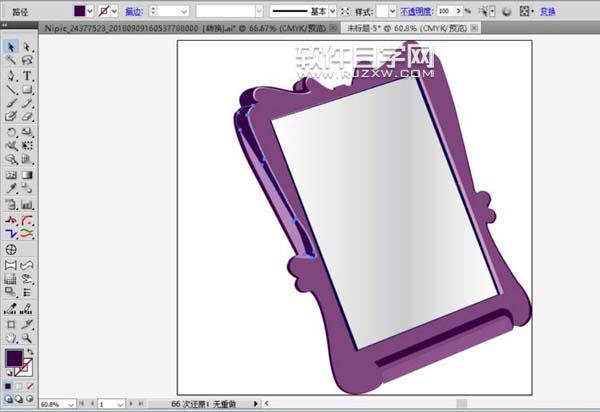
Task: Activate the Scale tool
Action: tap(27, 132)
